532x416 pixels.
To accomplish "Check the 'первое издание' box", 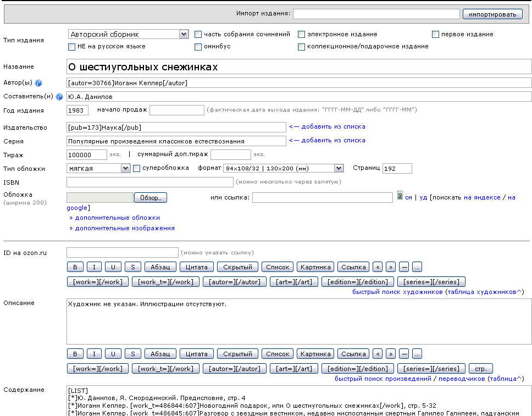I will (436, 34).
